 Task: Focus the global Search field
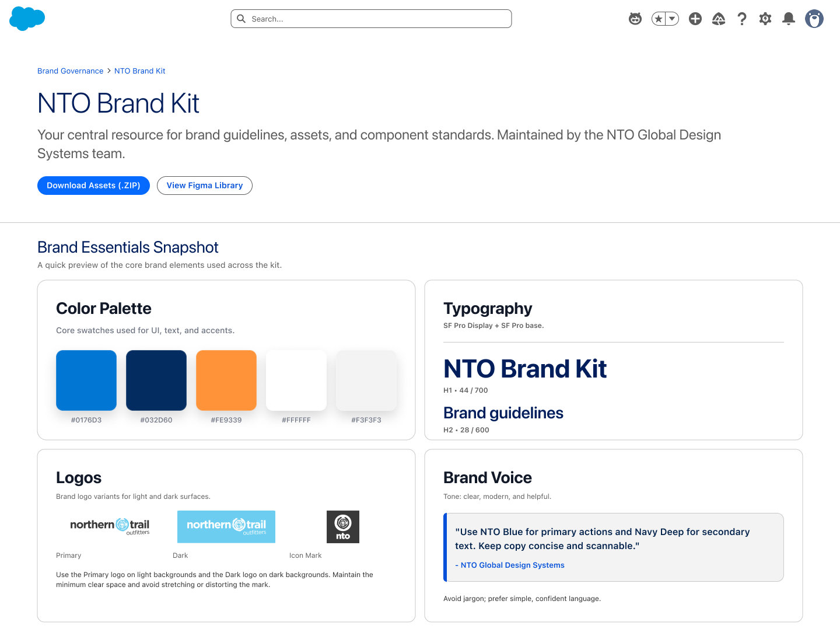point(371,19)
